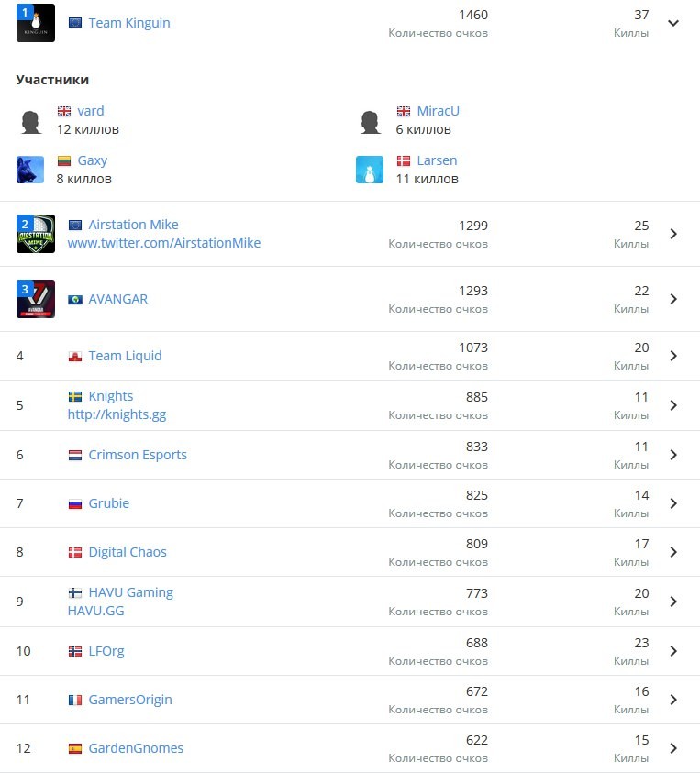The width and height of the screenshot is (700, 773).
Task: Open the www.twitter.com/AirstationMike link
Action: pyautogui.click(x=164, y=243)
